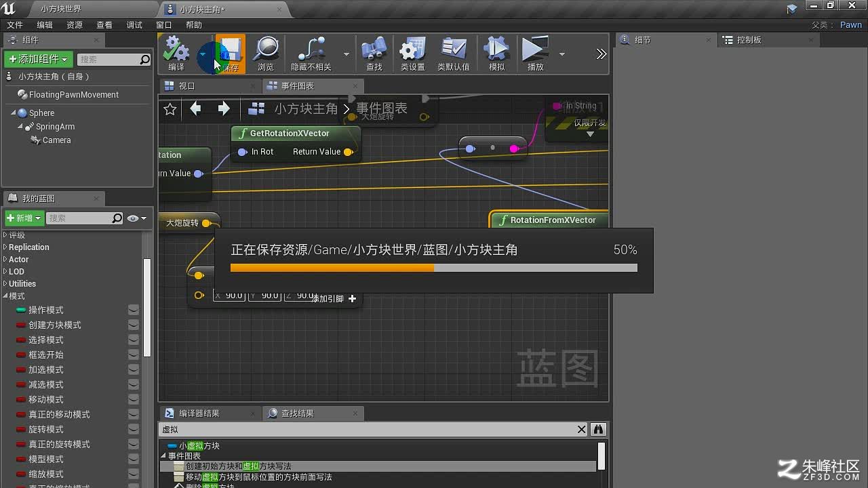Image resolution: width=868 pixels, height=488 pixels.
Task: Expand the Utilities category
Action: coord(5,284)
